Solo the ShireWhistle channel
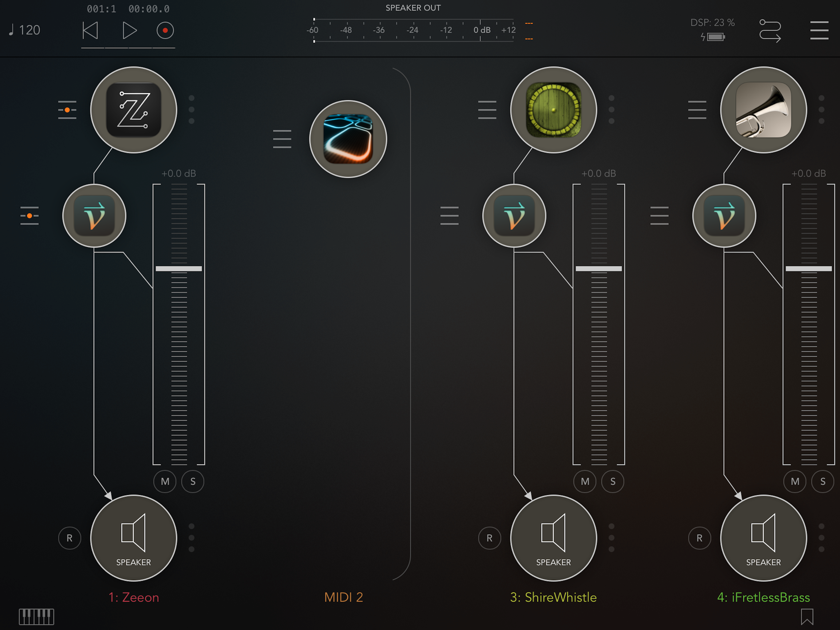The image size is (840, 630). click(x=612, y=481)
